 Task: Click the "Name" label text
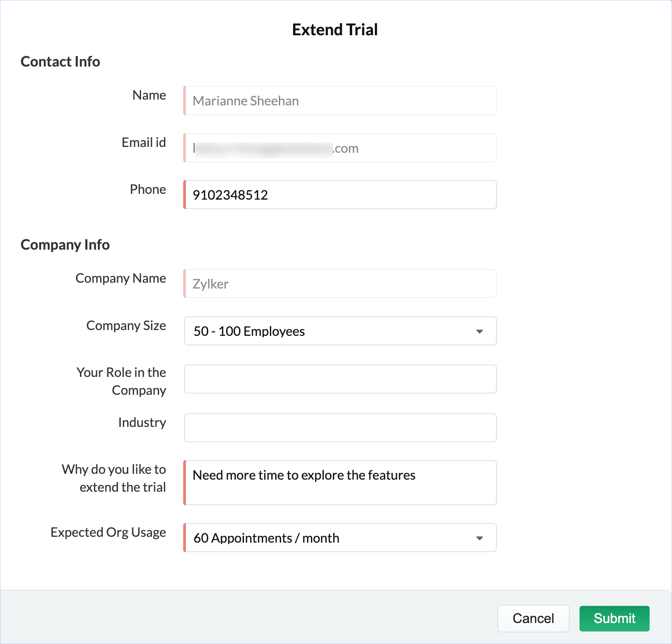coord(149,95)
